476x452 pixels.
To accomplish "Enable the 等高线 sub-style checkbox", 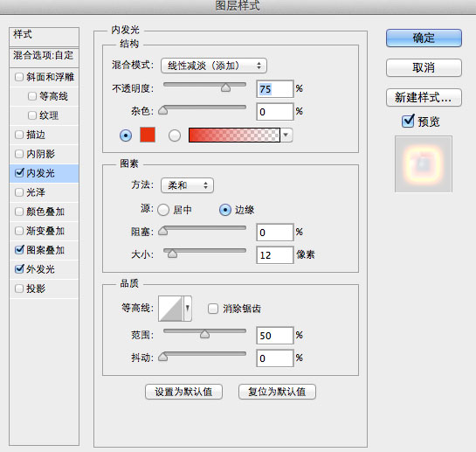I will point(32,96).
